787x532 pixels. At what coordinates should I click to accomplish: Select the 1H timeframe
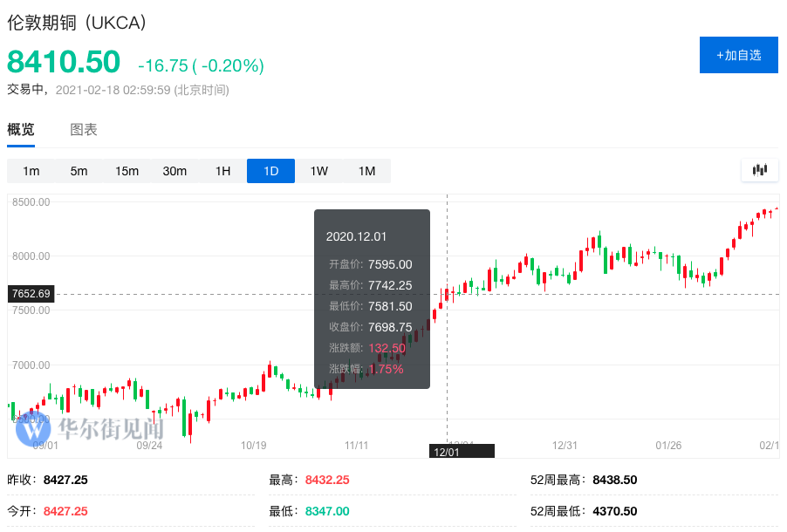pyautogui.click(x=222, y=171)
